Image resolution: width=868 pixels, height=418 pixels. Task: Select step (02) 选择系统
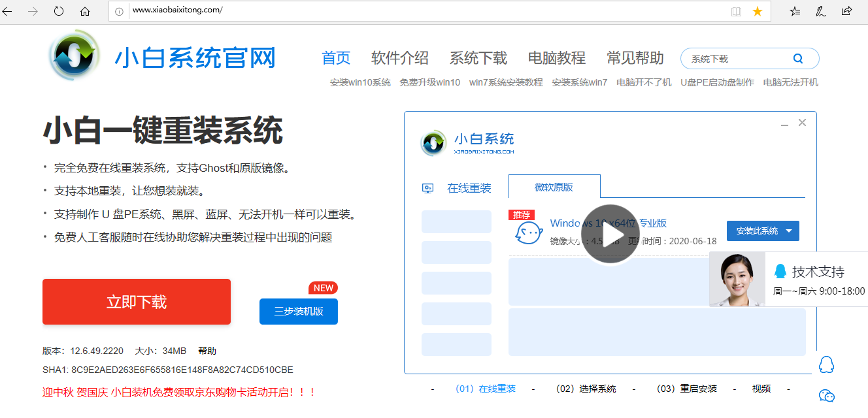point(586,389)
